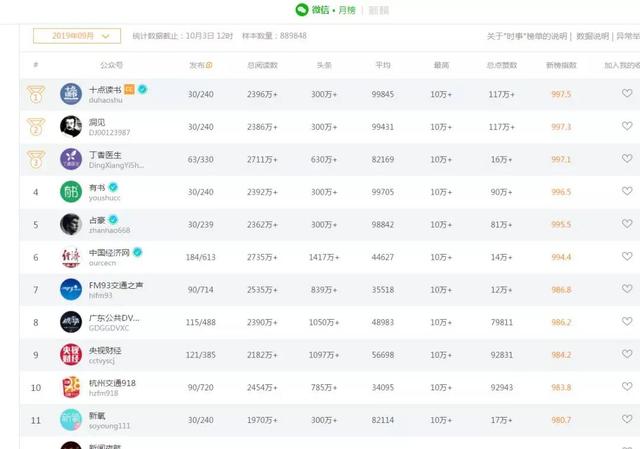Click info icon beside 发布 header
This screenshot has width=640, height=449.
209,65
